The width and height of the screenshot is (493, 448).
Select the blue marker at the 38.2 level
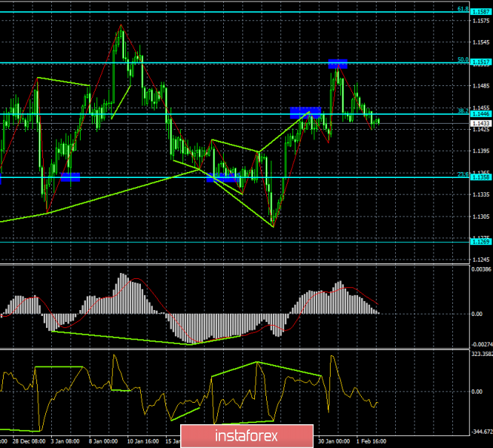point(305,112)
